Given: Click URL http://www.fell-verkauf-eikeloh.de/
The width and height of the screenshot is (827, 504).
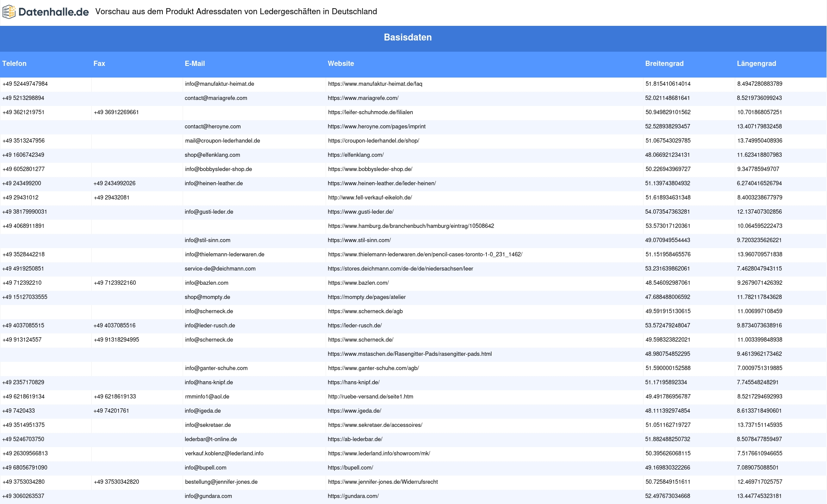Looking at the screenshot, I should [370, 198].
